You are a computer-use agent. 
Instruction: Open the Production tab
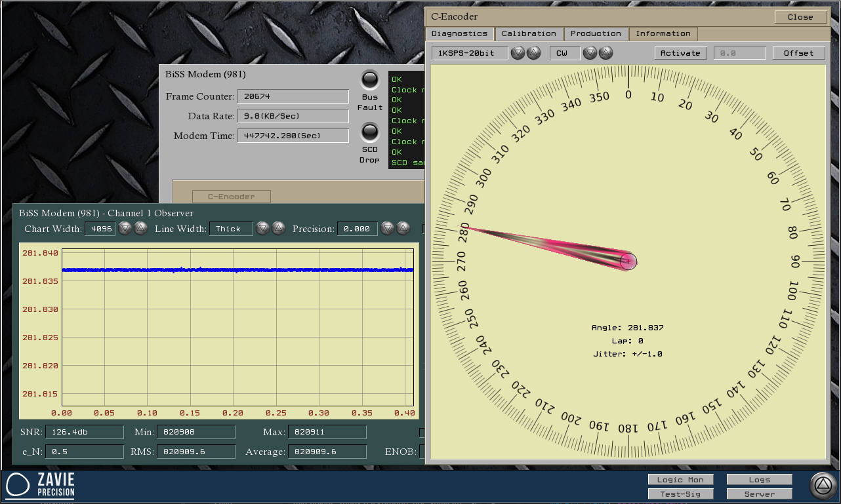[x=596, y=33]
